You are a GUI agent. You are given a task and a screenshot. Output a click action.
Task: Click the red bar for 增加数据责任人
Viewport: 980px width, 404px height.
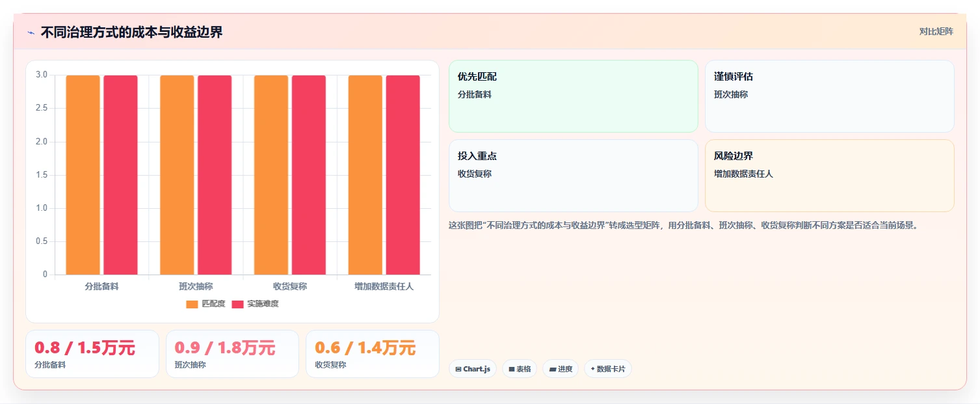tap(403, 175)
